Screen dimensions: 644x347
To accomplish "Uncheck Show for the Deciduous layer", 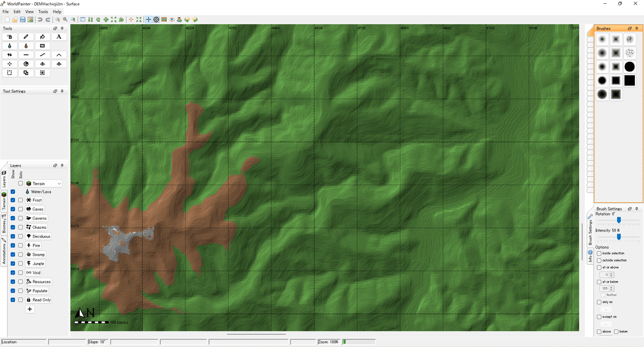I will pos(13,236).
